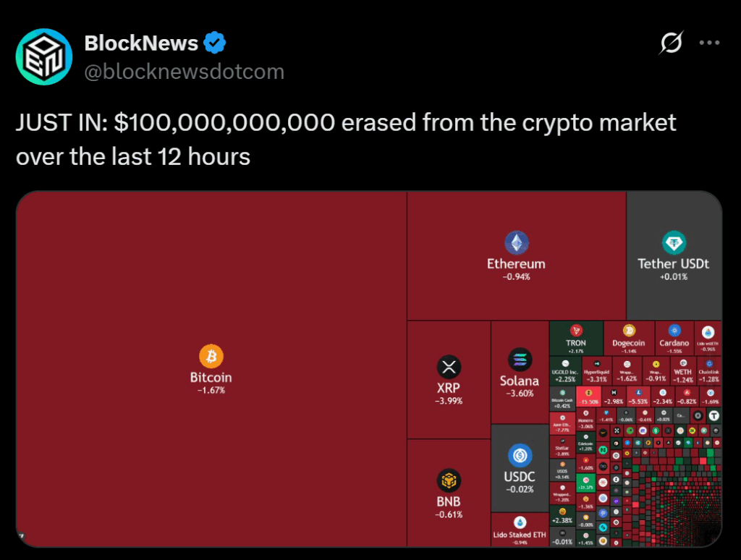This screenshot has width=741, height=560.
Task: Click the XRP logo icon
Action: (449, 366)
